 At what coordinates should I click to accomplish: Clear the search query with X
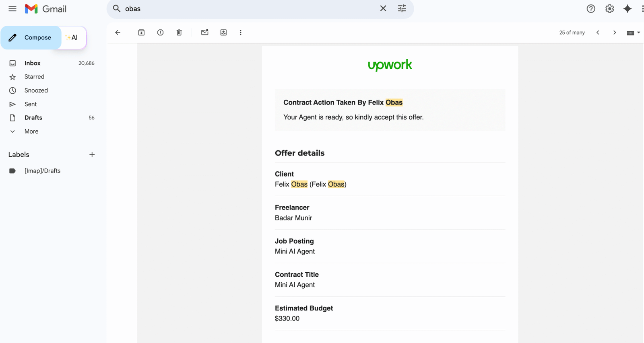click(383, 8)
